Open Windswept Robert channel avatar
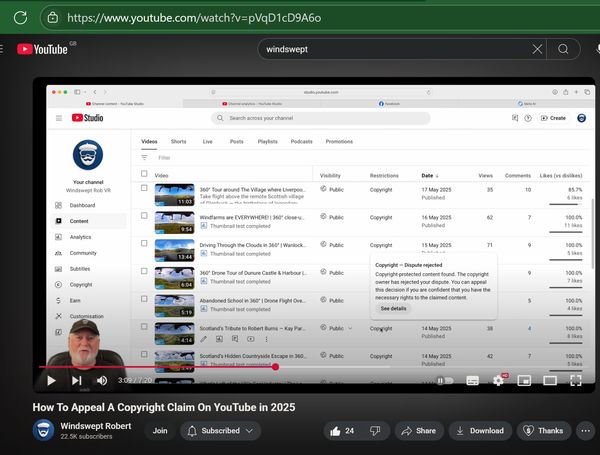Image resolution: width=600 pixels, height=455 pixels. pos(43,430)
